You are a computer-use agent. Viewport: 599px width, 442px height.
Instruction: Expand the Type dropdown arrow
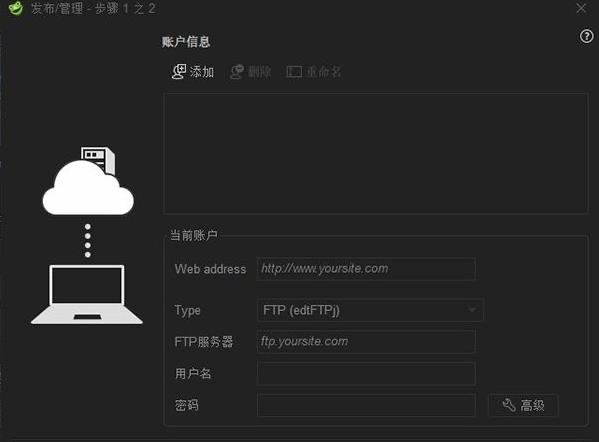[x=472, y=310]
